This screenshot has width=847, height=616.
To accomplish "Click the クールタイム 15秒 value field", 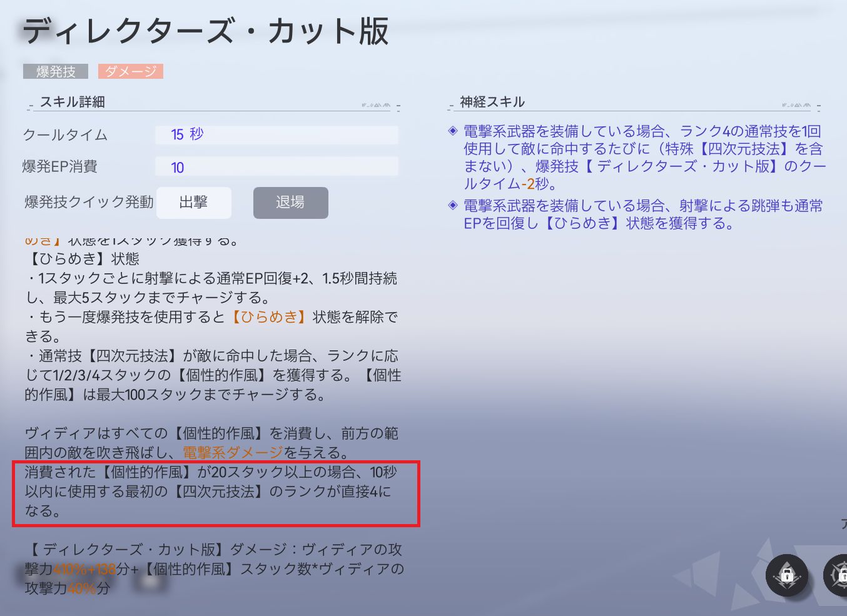I will pyautogui.click(x=276, y=134).
